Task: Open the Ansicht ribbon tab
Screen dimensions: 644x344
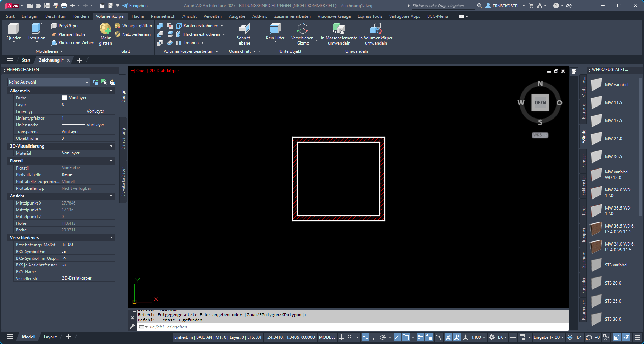Action: 190,16
